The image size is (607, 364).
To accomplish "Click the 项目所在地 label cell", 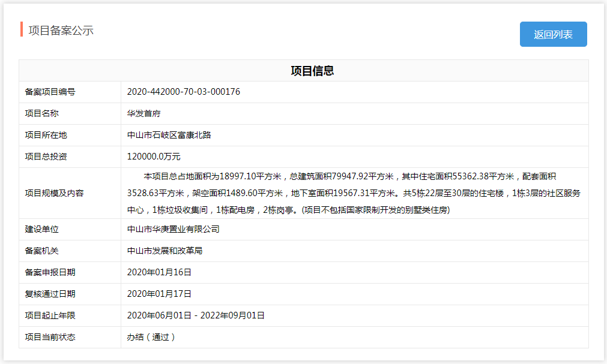I will pos(70,136).
